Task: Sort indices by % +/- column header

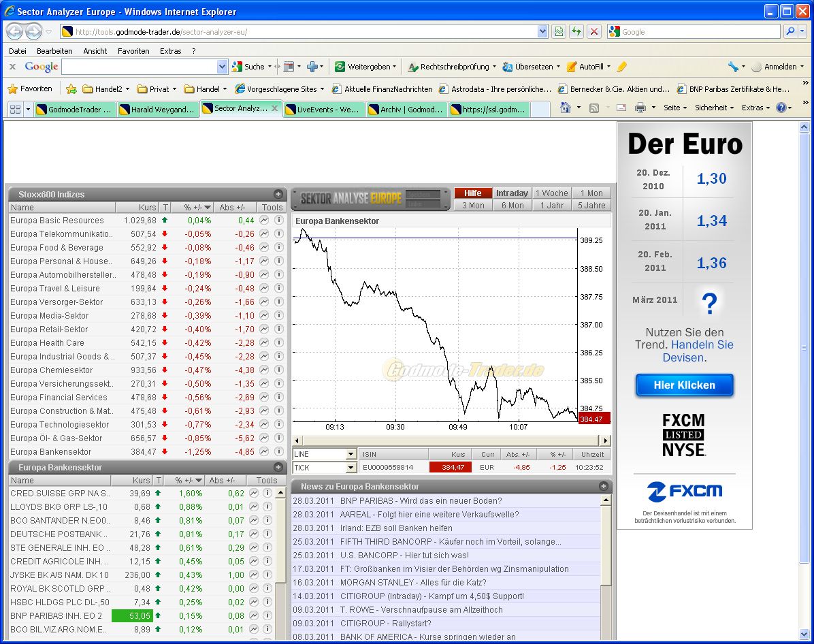Action: (193, 207)
